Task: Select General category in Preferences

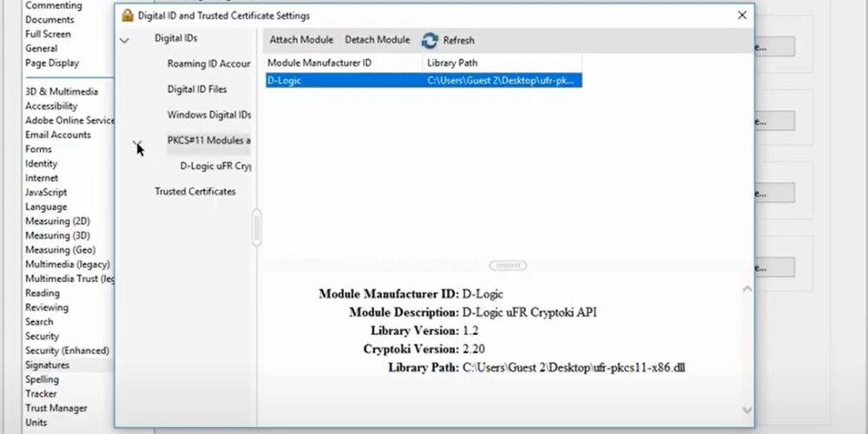Action: point(41,49)
